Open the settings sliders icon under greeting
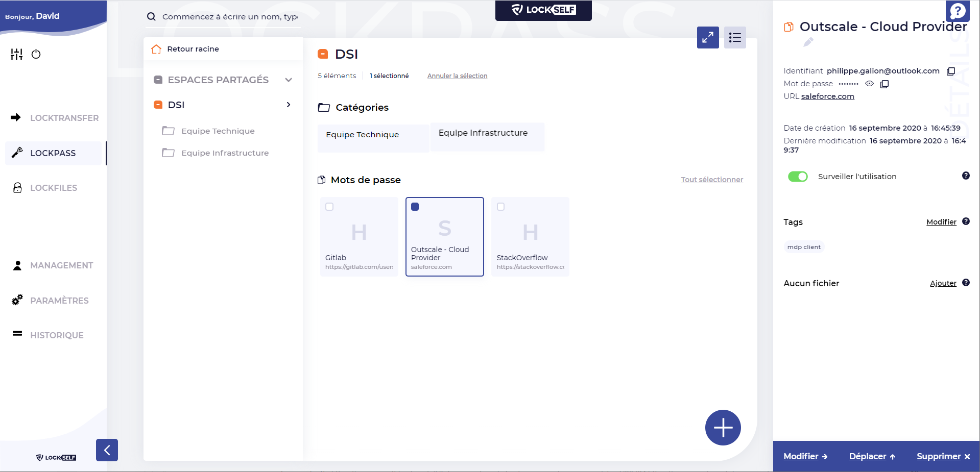The width and height of the screenshot is (980, 472). [17, 54]
